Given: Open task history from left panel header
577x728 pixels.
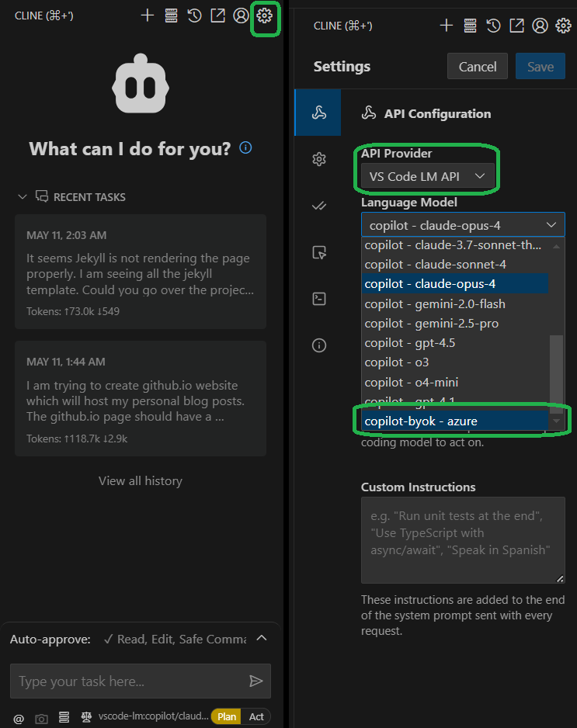Looking at the screenshot, I should click(194, 16).
